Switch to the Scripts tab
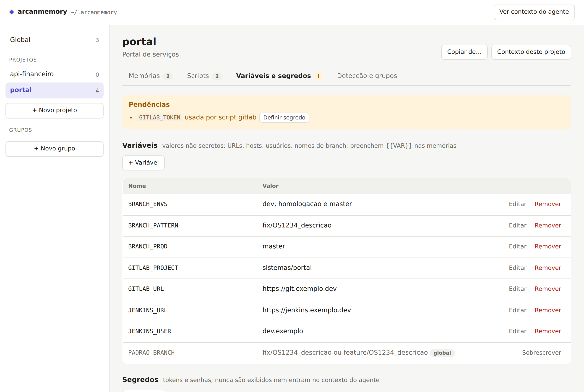This screenshot has width=584, height=392. tap(204, 76)
